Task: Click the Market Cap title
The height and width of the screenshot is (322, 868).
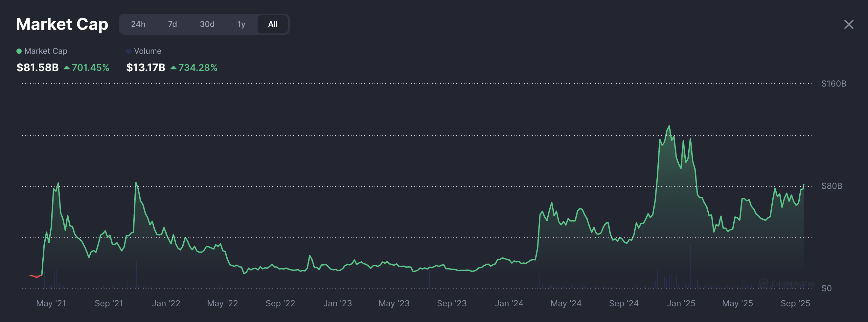Action: pos(62,24)
